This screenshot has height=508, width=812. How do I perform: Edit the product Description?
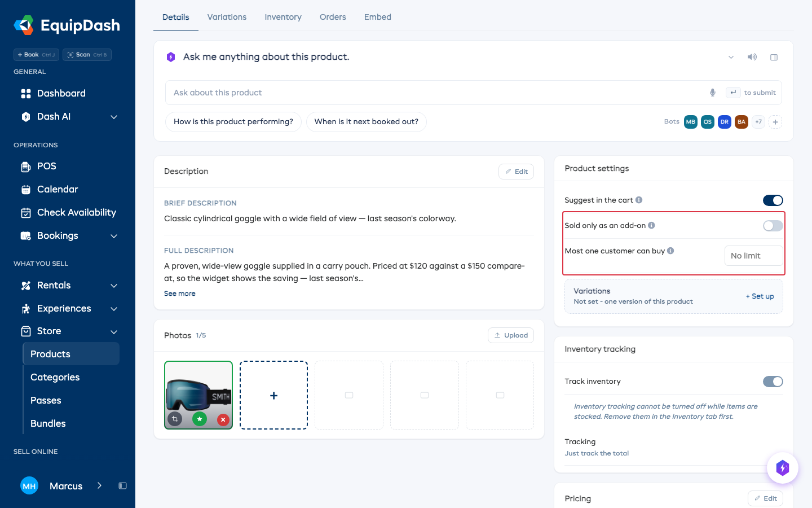tap(516, 172)
